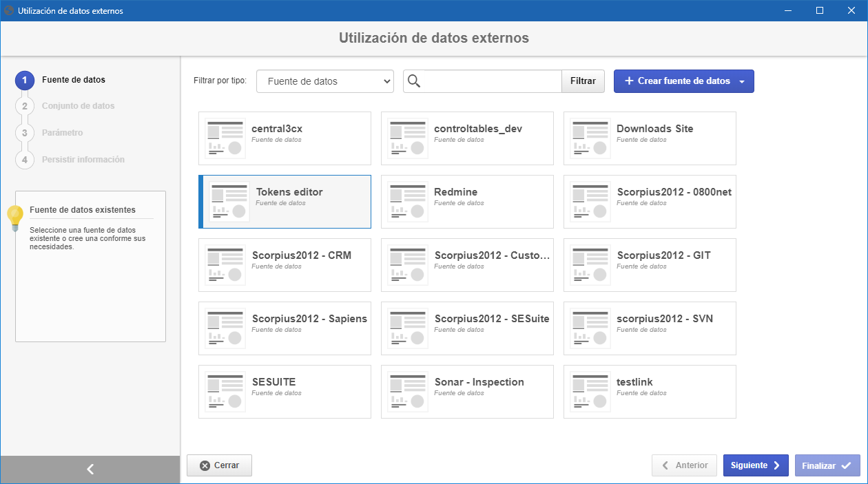Select the Scorpius2012 - Custo... title

pos(493,255)
